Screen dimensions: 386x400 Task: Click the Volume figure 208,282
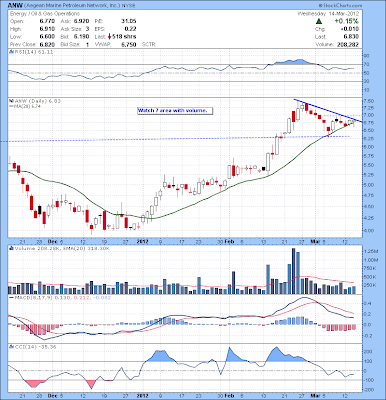[348, 45]
